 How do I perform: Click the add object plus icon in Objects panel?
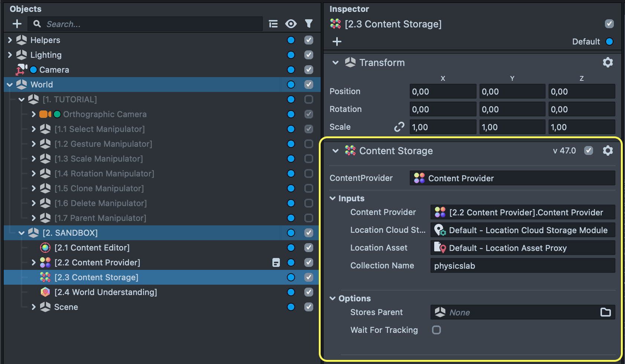click(17, 24)
